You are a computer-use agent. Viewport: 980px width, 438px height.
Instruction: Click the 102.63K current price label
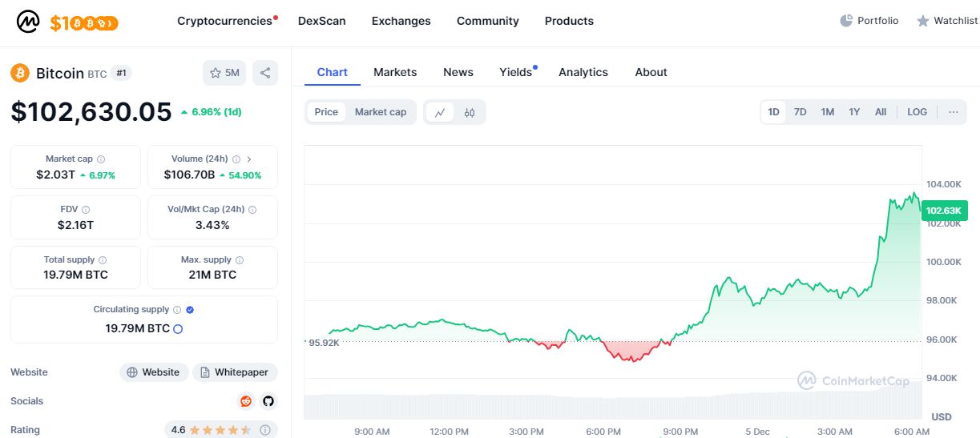(x=943, y=211)
